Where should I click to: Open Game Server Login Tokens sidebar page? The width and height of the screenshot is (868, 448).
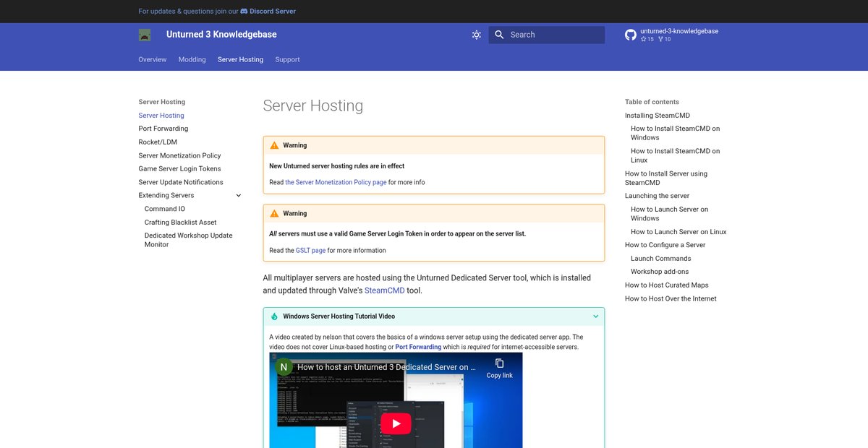coord(180,169)
